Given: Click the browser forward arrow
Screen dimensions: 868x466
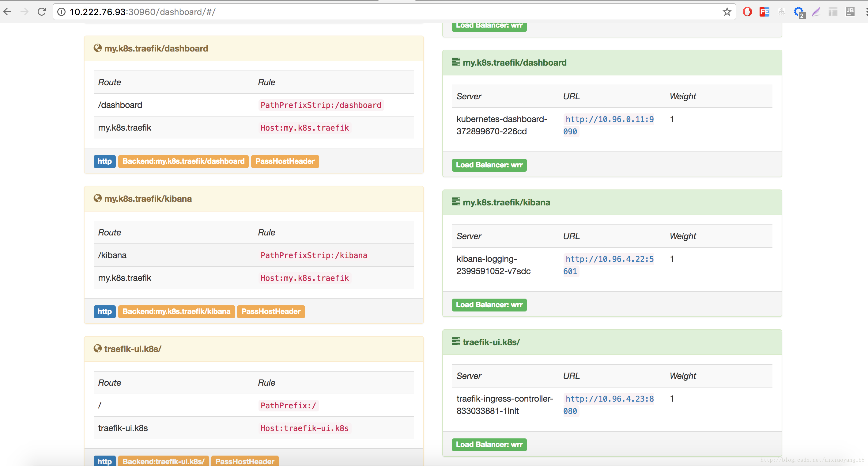Looking at the screenshot, I should (x=24, y=12).
